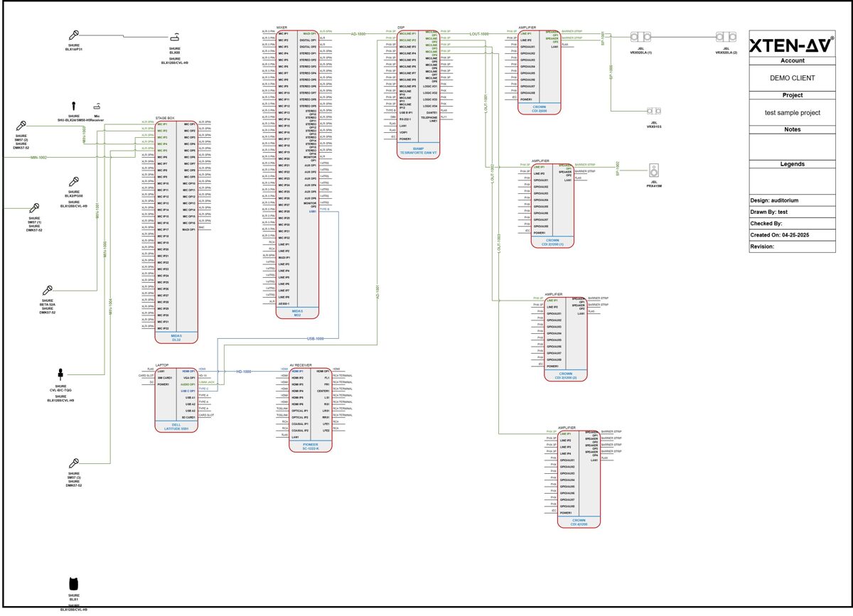Click the HD-1000 cable label
This screenshot has width=853, height=616.
pyautogui.click(x=243, y=372)
